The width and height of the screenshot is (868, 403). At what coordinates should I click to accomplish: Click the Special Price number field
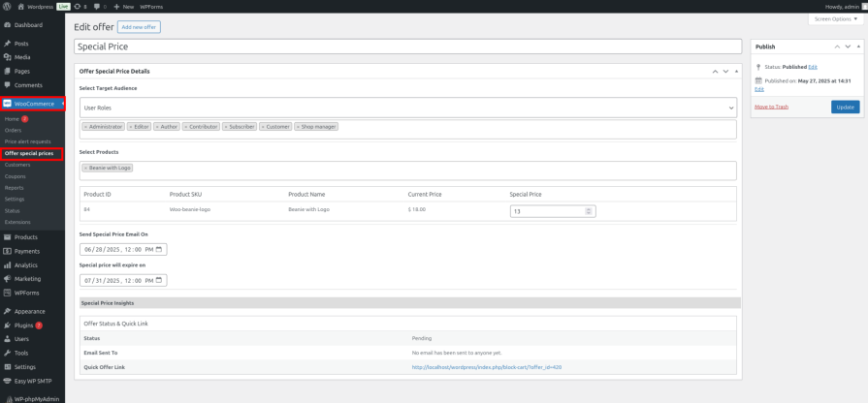(548, 211)
